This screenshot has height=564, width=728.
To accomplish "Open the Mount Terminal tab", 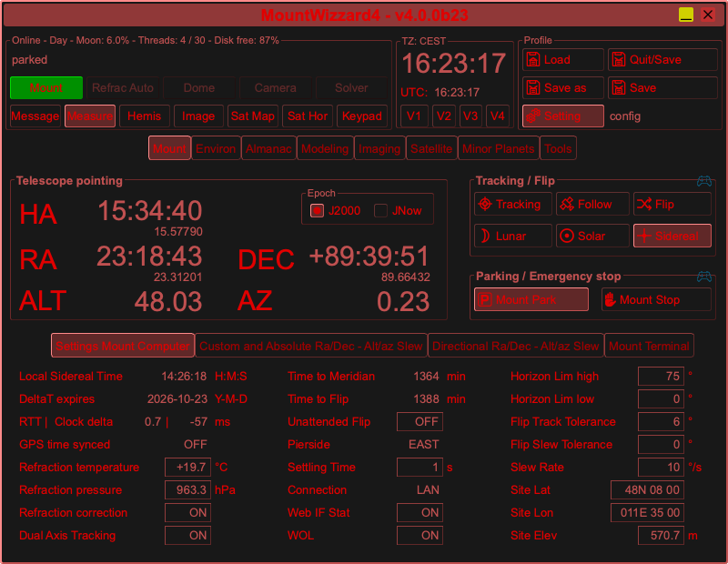I will pyautogui.click(x=649, y=346).
